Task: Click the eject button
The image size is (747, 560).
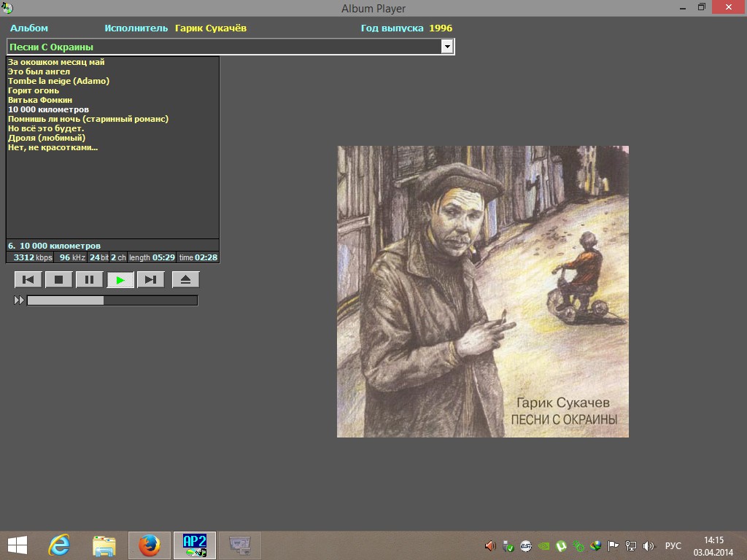Action: (185, 279)
